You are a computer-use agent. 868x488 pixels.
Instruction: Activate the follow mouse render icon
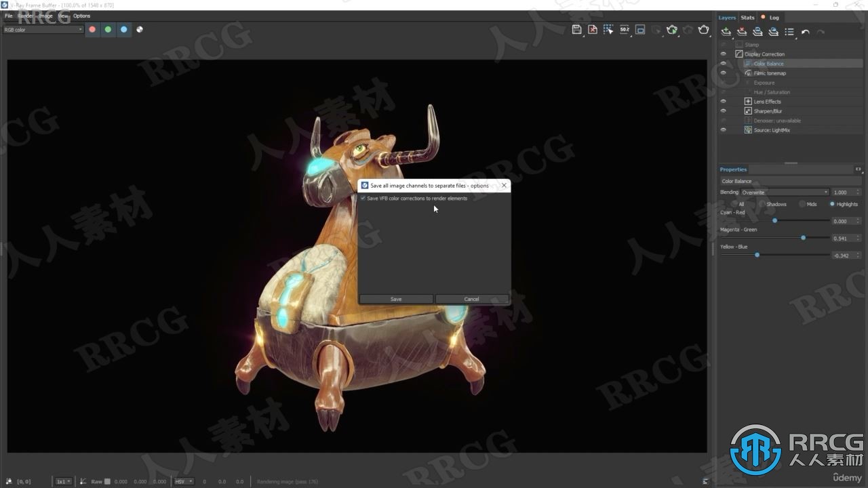tap(608, 30)
